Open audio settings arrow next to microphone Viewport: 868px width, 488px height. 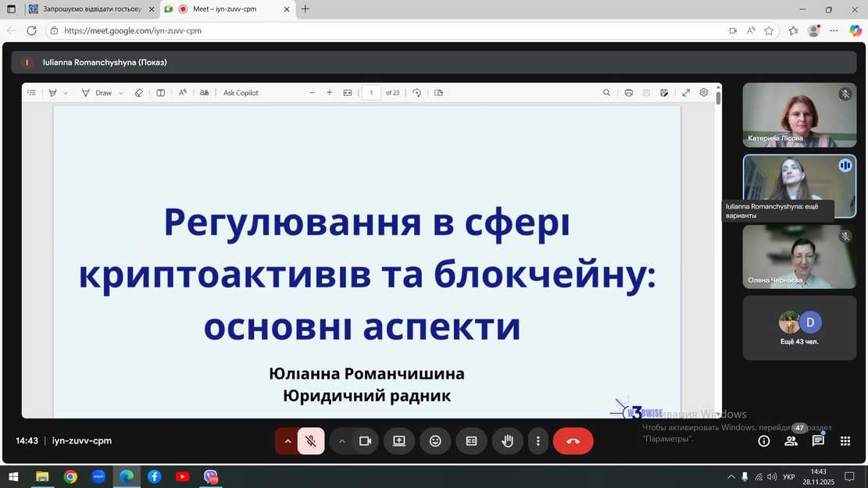coord(287,441)
